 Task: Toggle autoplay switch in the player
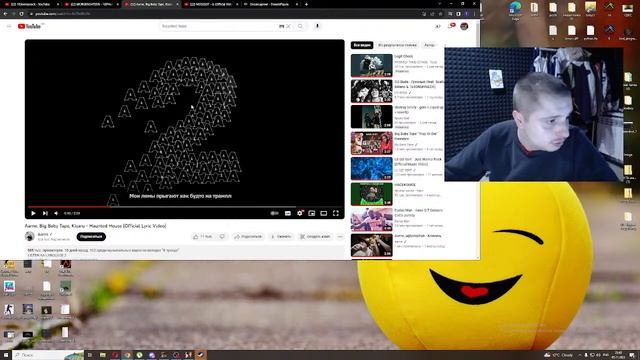275,213
